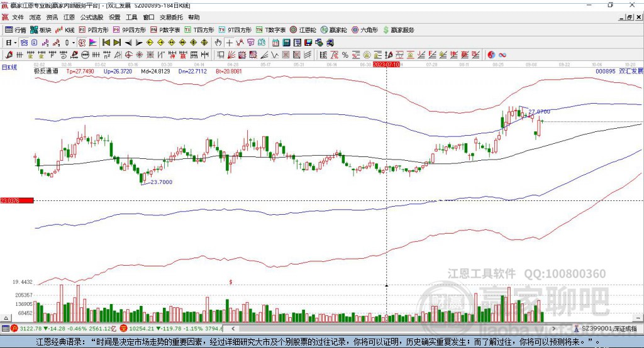Open the calculator icon in toolbar
The image size is (644, 348).
[286, 43]
